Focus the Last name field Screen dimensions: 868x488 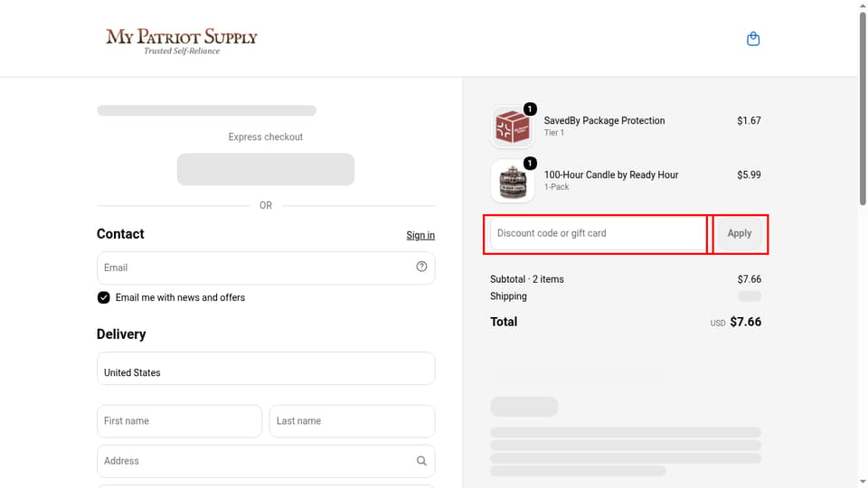352,421
